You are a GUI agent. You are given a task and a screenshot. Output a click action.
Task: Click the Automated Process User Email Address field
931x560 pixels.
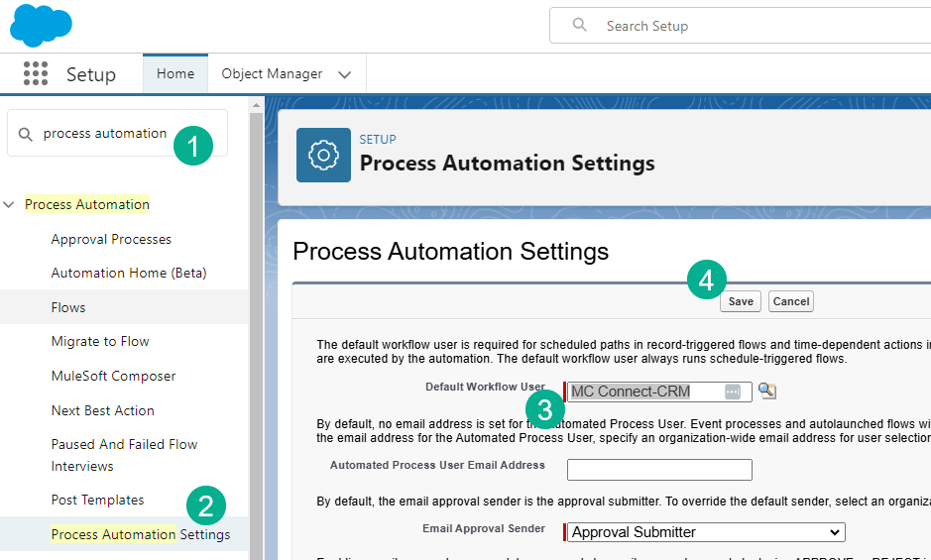(x=659, y=470)
